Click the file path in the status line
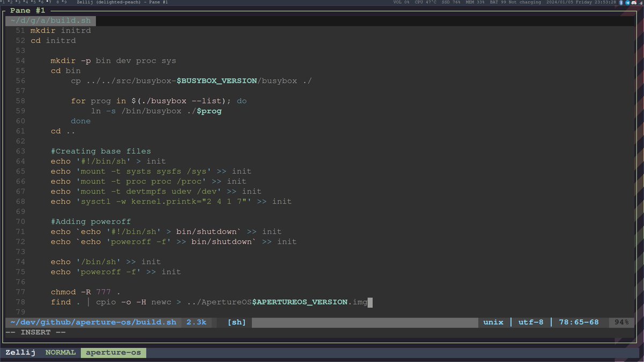644x362 pixels. tap(93, 322)
